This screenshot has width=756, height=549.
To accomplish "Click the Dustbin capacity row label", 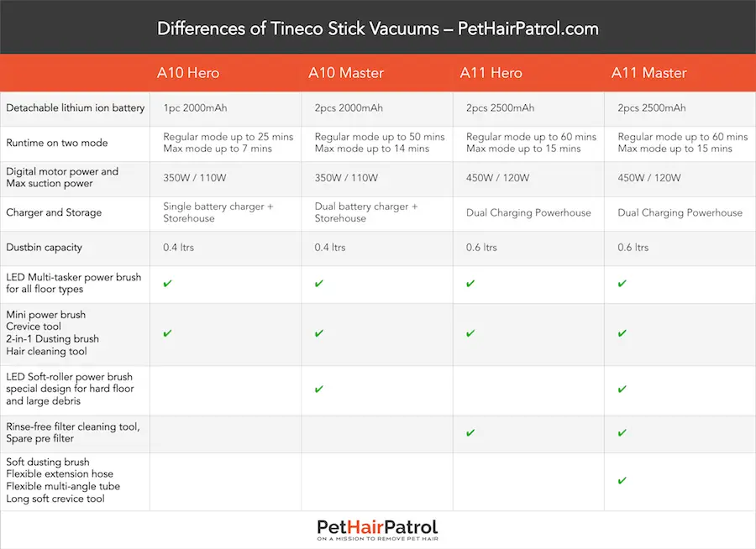I will [x=44, y=248].
